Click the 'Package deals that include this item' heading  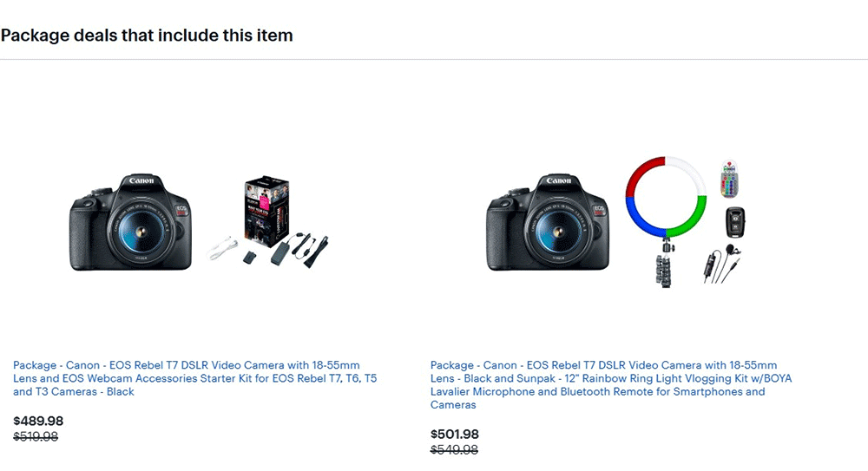click(147, 36)
